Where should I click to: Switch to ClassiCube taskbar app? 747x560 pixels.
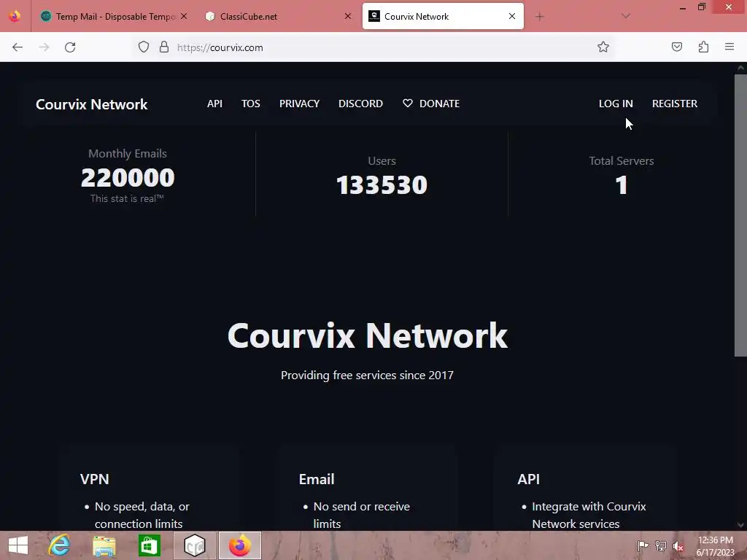point(194,545)
